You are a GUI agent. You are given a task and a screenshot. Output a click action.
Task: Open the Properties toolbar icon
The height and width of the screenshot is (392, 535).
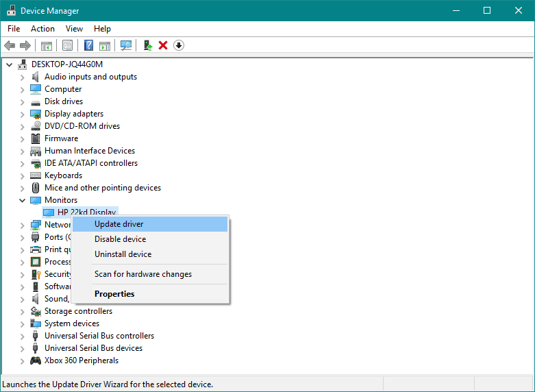(68, 45)
